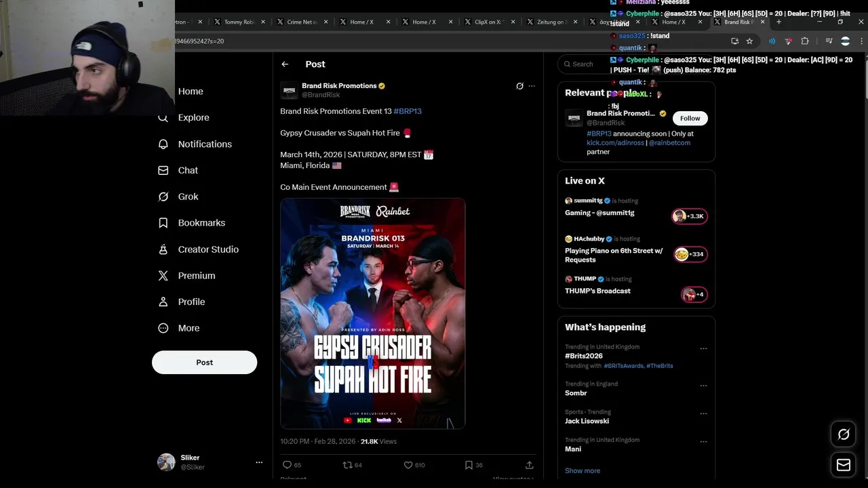Open the @rainbetcom mention link
Viewport: 868px width, 488px height.
coord(669,143)
